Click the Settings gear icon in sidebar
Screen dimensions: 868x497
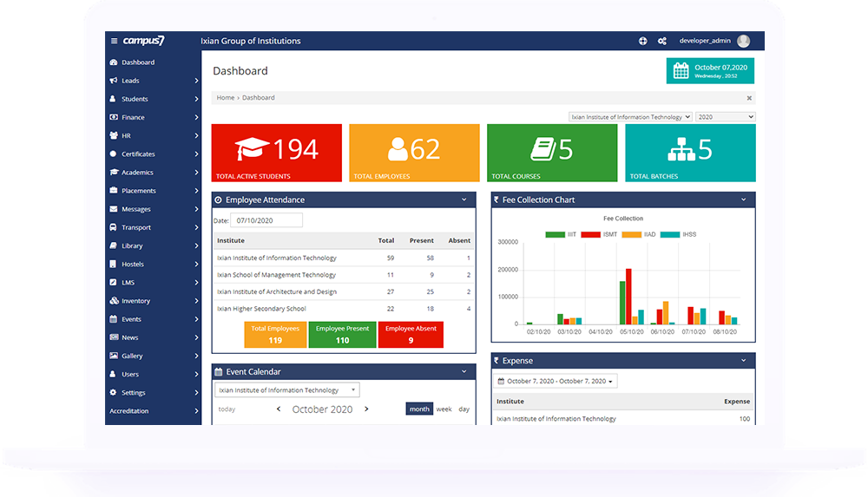[113, 392]
